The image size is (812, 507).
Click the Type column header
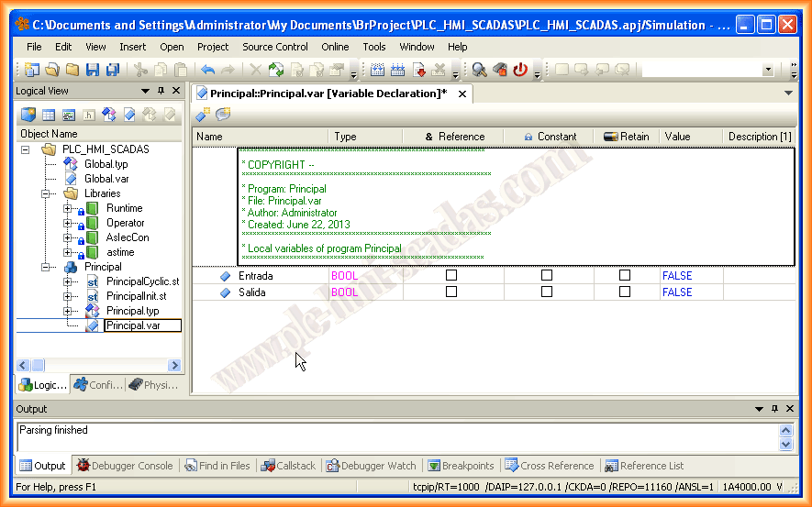click(346, 137)
